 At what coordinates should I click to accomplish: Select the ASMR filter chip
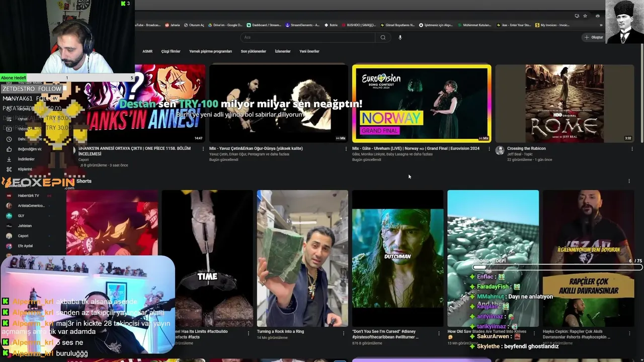pos(147,51)
